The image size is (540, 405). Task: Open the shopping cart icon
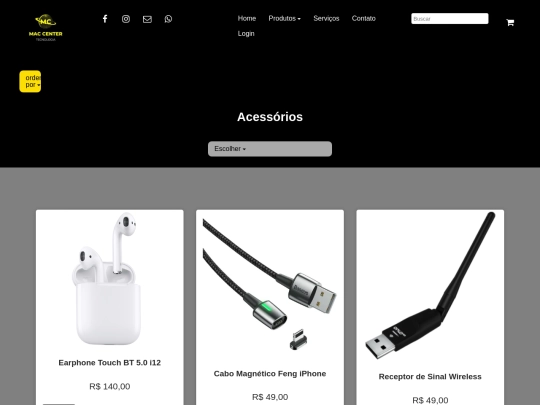[x=510, y=22]
